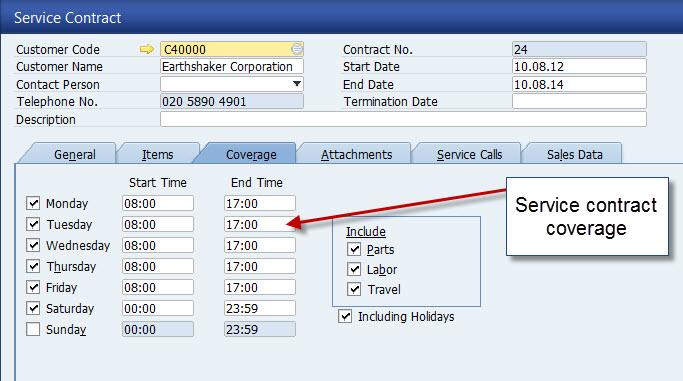Click the orange link arrow beside Customer Code
This screenshot has height=381, width=683.
pyautogui.click(x=147, y=49)
